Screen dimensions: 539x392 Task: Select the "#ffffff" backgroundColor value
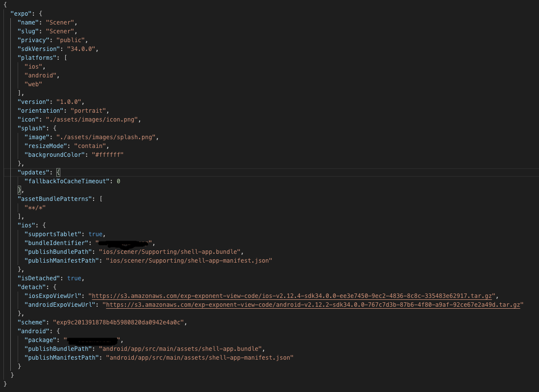pyautogui.click(x=108, y=154)
